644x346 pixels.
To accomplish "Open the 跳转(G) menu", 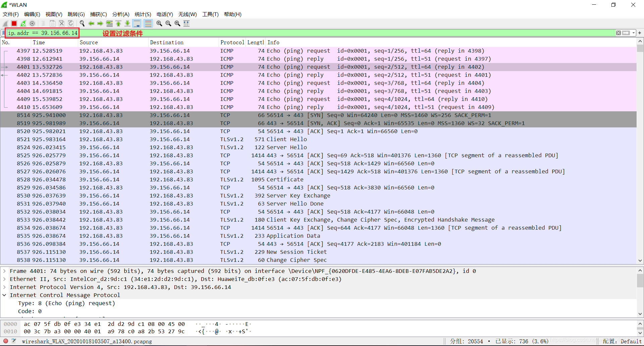I will click(76, 14).
